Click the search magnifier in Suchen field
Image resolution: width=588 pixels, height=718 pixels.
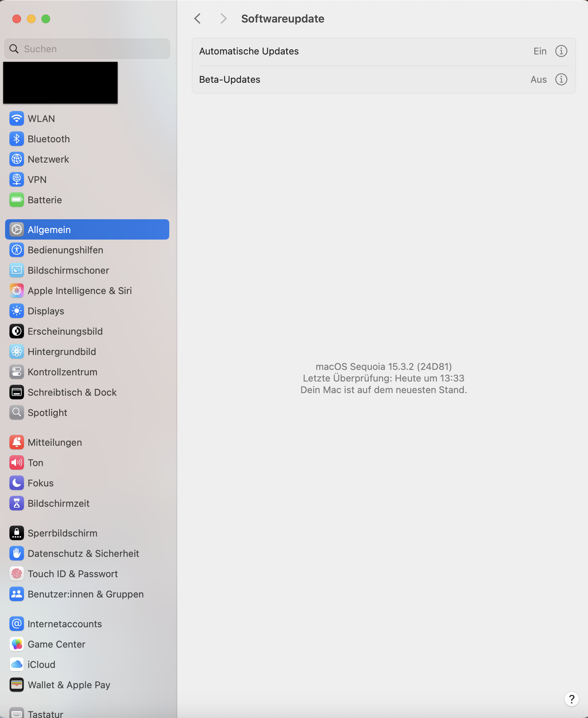coord(14,49)
